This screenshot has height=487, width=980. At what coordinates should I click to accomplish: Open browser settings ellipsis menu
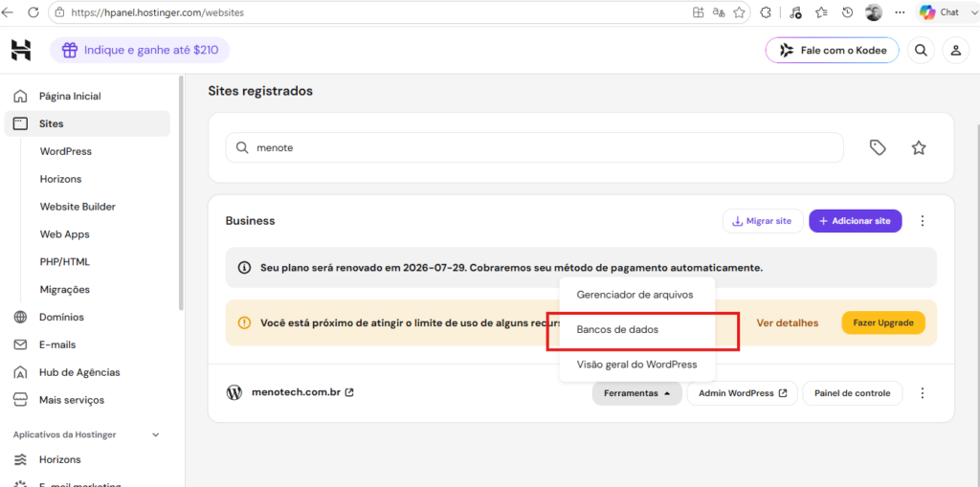tap(900, 11)
